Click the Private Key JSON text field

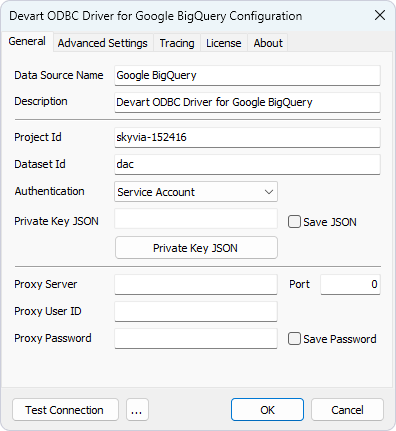point(196,219)
